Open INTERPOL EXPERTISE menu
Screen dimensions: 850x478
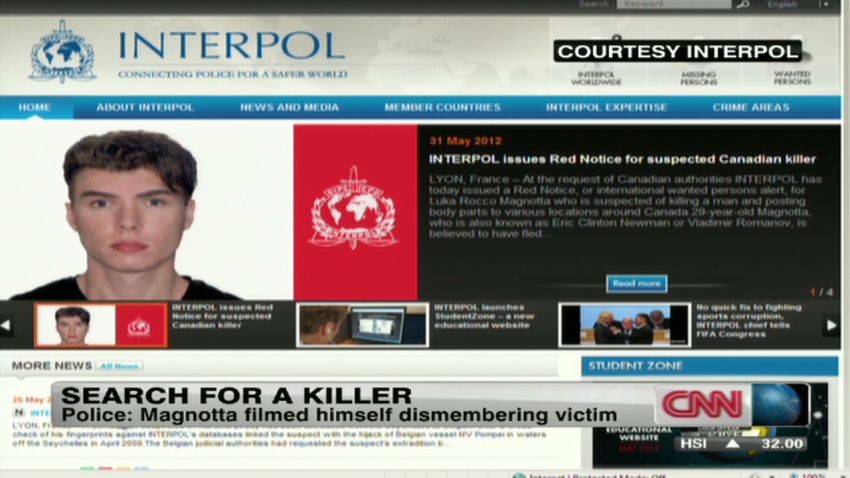click(x=606, y=107)
